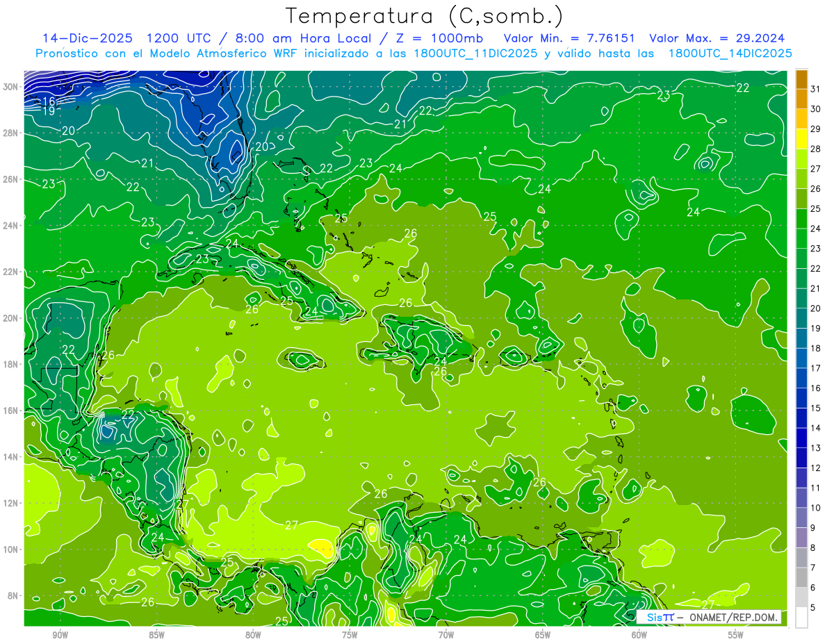Click the "15" color scale label
This screenshot has width=834, height=644.
[x=816, y=408]
